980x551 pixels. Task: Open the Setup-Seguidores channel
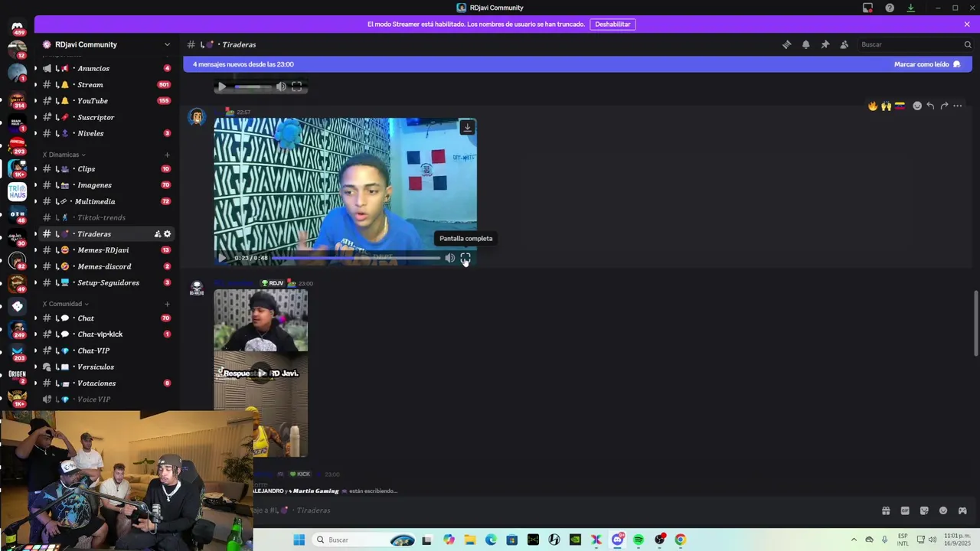tap(108, 282)
